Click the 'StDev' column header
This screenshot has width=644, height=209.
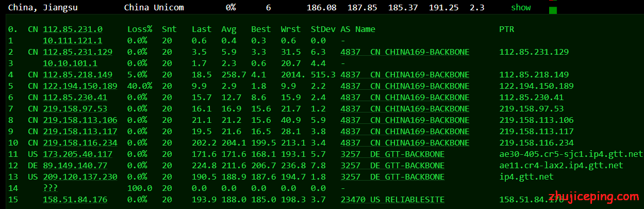323,29
